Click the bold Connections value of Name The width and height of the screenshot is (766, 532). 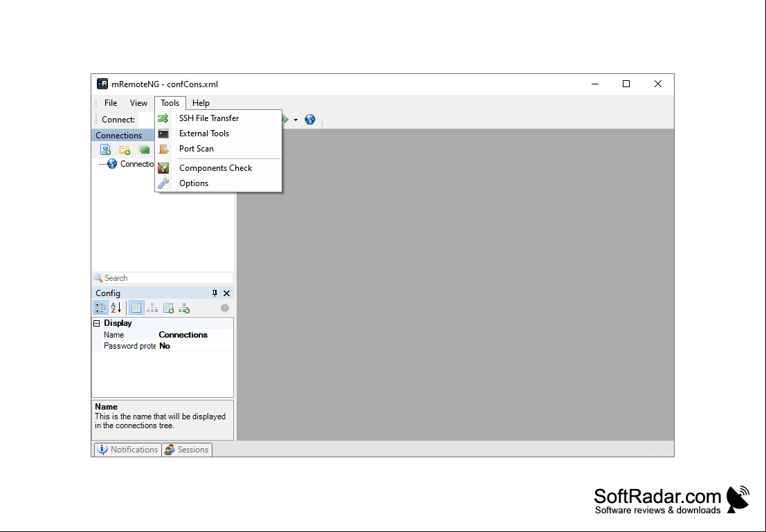(x=183, y=335)
